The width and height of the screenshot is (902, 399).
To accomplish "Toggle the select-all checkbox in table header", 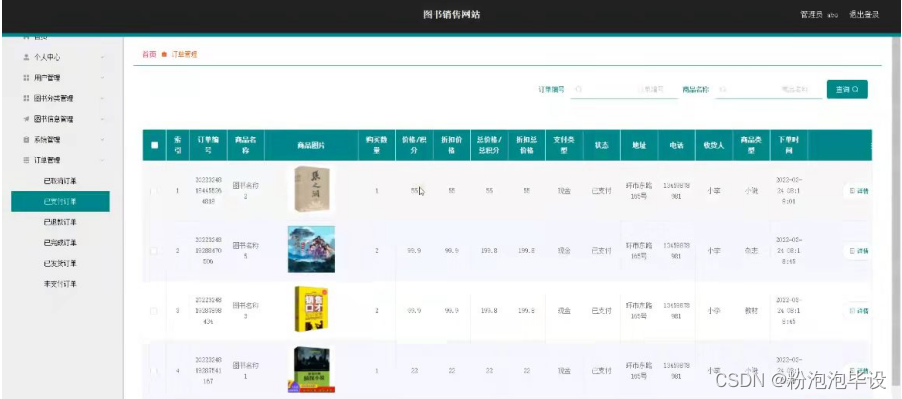I will [154, 145].
